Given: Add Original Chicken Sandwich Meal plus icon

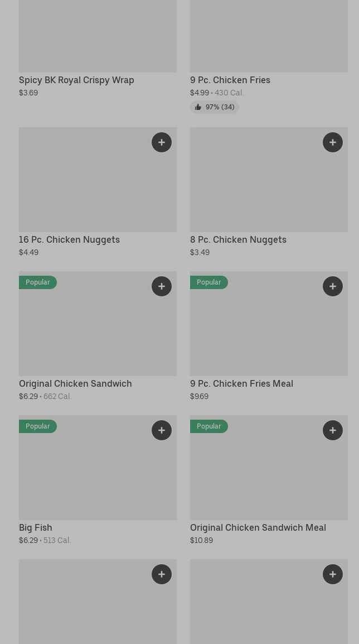Looking at the screenshot, I should pyautogui.click(x=333, y=430).
